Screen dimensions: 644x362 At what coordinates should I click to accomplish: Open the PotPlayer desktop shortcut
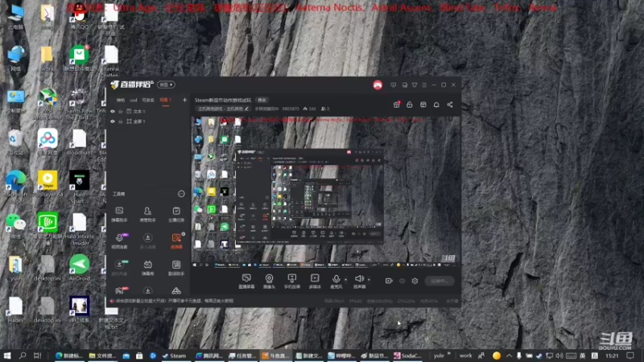click(x=47, y=186)
